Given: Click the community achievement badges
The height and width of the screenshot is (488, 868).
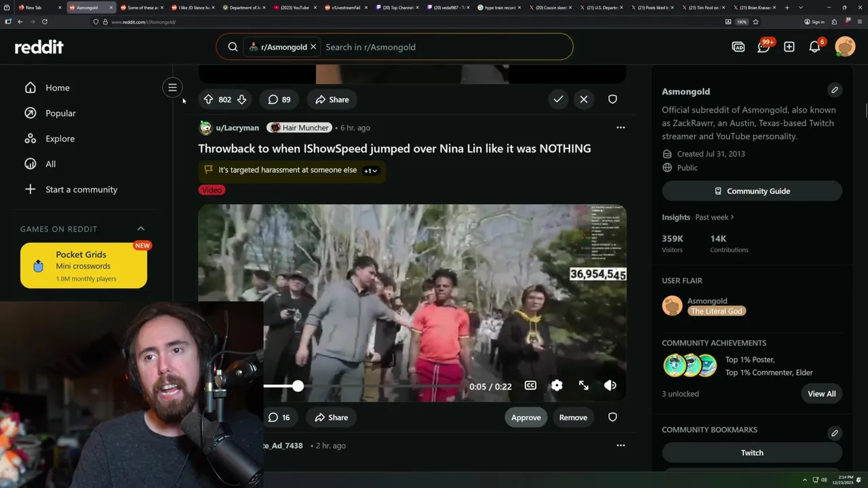Looking at the screenshot, I should tap(690, 366).
